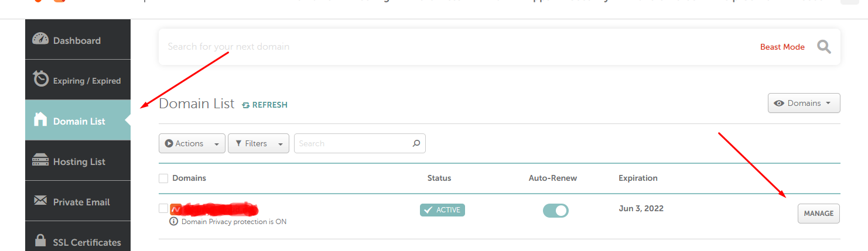Viewport: 868px width, 251px height.
Task: Click the Expiring / Expired clock icon
Action: 40,79
